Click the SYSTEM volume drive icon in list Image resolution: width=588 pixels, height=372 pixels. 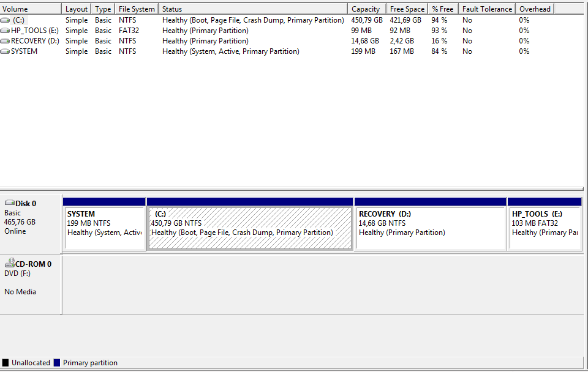[x=5, y=51]
